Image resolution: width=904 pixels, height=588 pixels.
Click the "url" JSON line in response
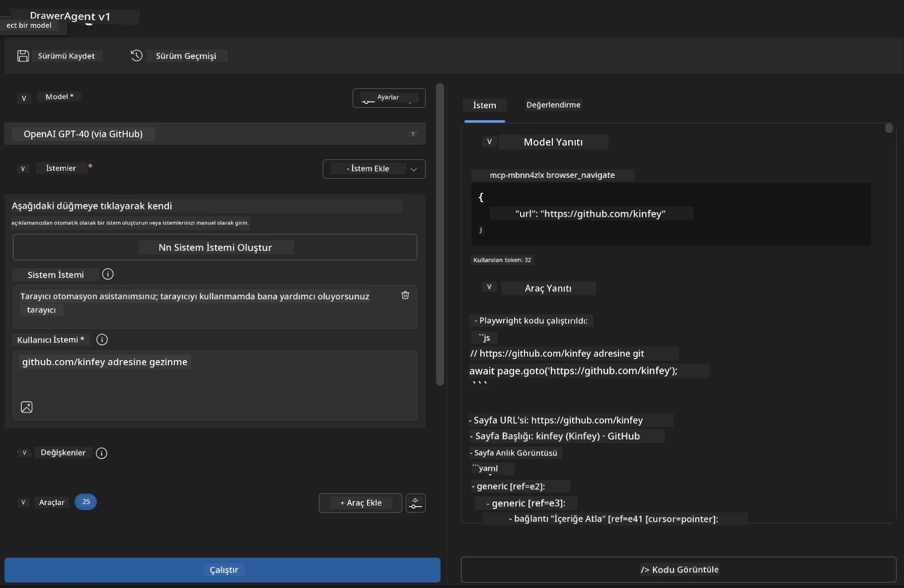pos(591,214)
